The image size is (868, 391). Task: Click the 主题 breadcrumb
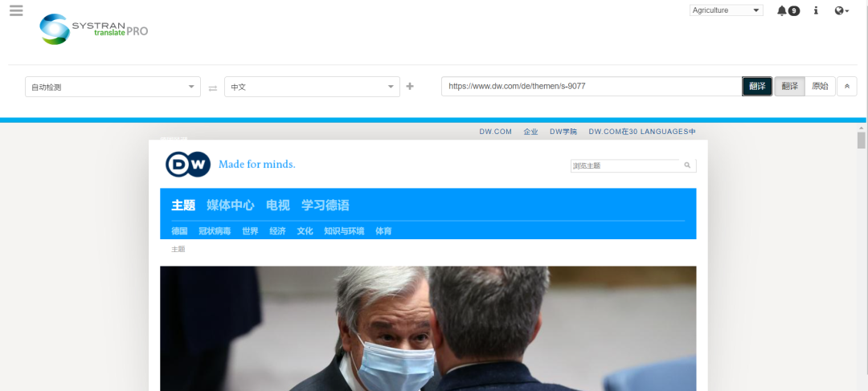[178, 250]
